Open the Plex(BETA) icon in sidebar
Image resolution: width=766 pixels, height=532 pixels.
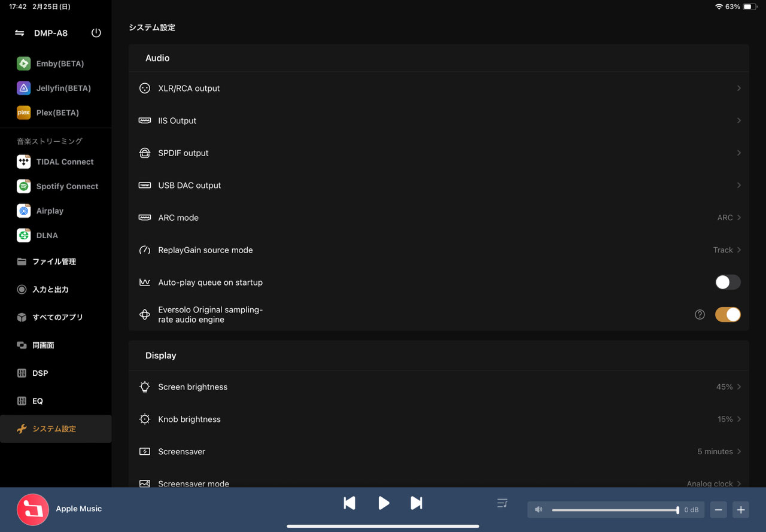click(23, 113)
